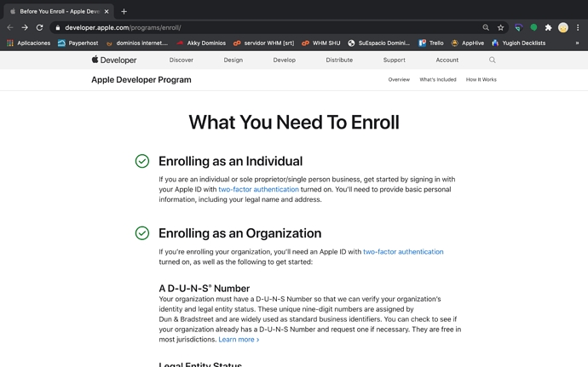Click the Apple Developer logo

click(114, 60)
